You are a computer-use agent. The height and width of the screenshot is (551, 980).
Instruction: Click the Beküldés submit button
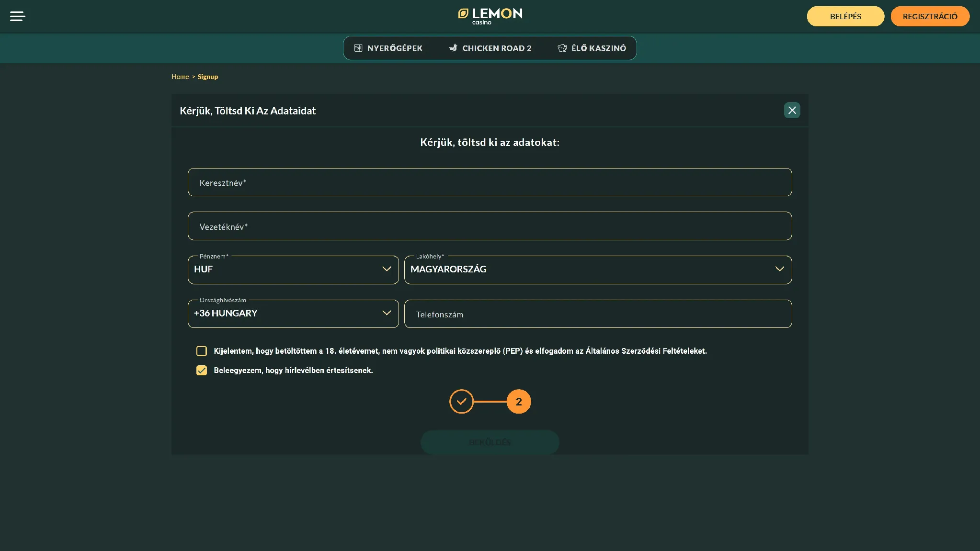click(x=490, y=442)
